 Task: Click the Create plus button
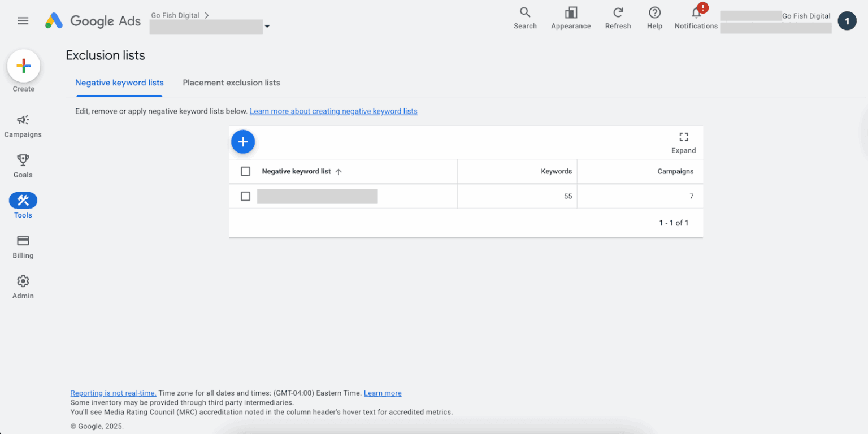coord(24,67)
